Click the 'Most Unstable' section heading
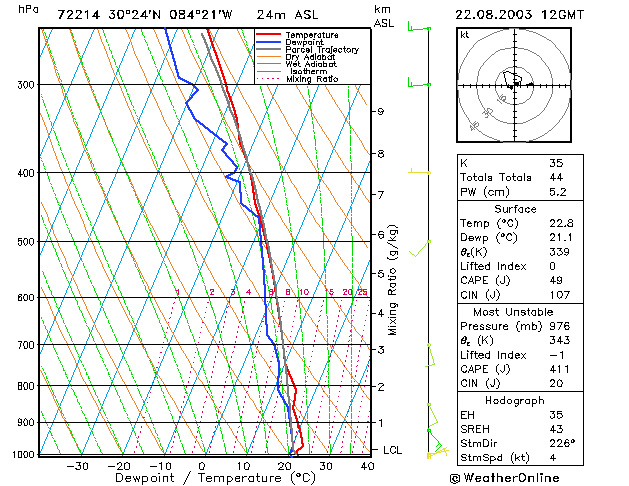This screenshot has height=486, width=629. [513, 312]
